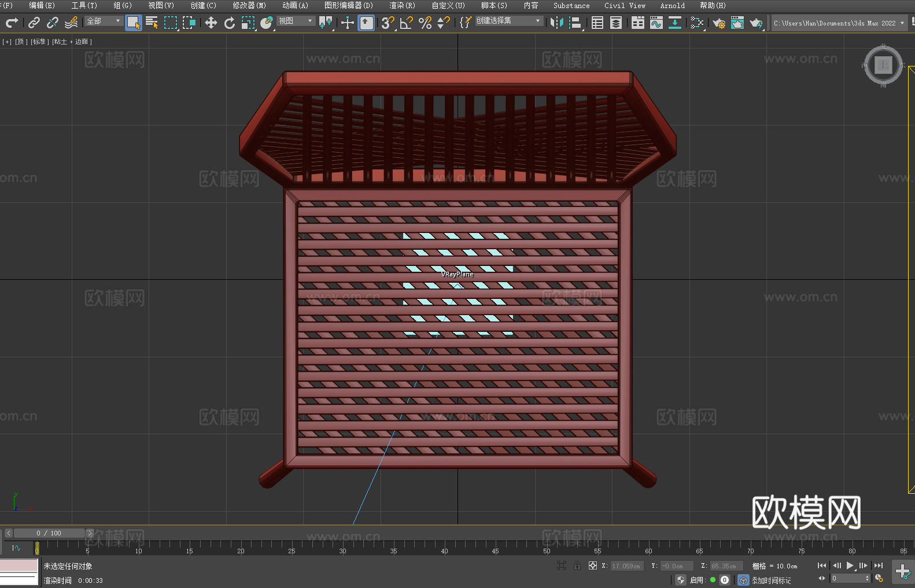Click the Align tool icon
Screen dimensions: 915x588
point(575,23)
